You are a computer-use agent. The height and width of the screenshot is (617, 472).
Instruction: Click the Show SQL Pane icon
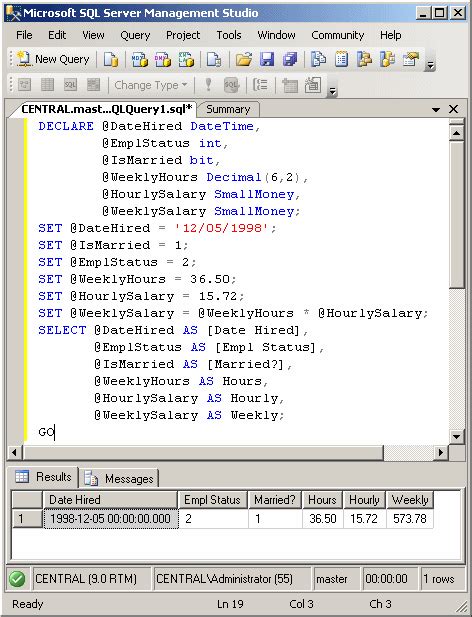click(70, 85)
